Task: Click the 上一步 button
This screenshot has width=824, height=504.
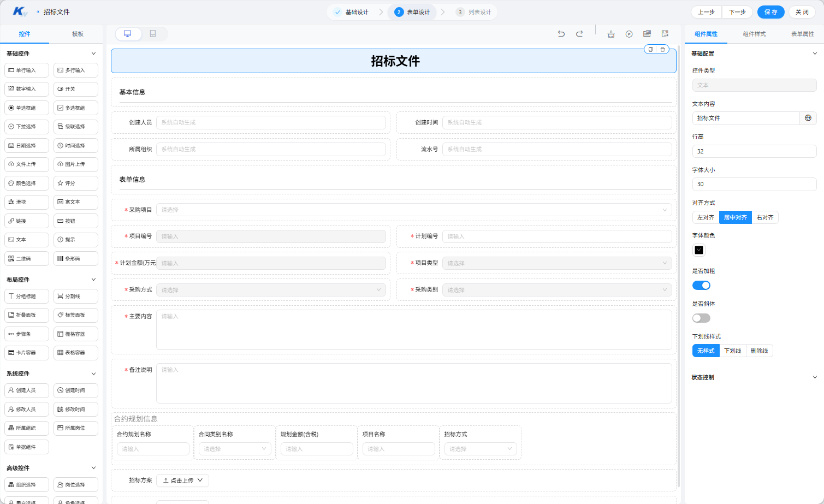Action: 707,12
